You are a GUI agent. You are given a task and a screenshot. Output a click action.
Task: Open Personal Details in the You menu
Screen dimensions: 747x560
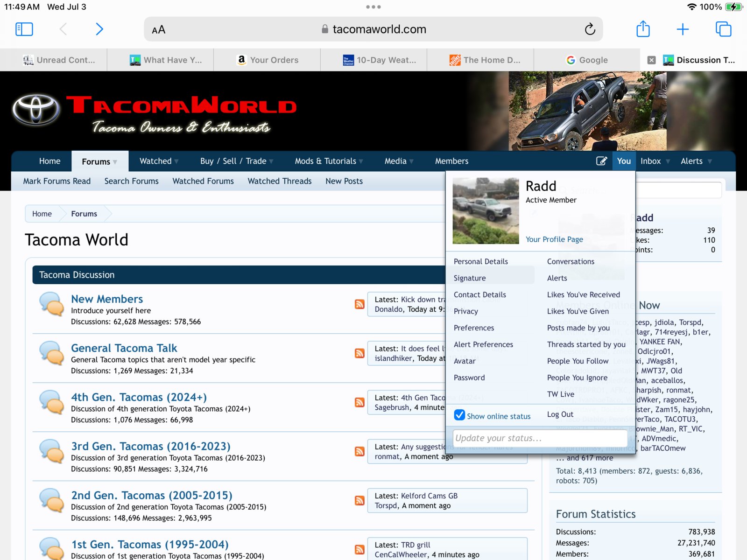click(x=481, y=261)
